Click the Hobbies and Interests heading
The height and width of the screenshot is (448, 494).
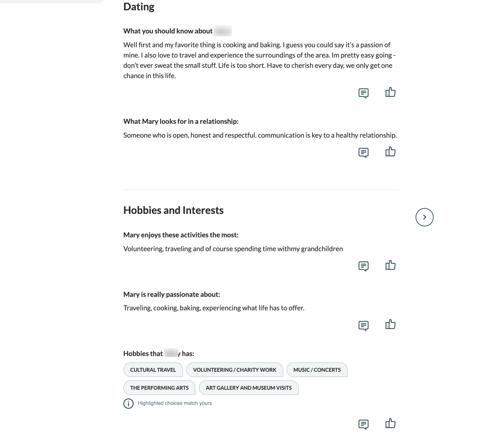click(x=173, y=210)
